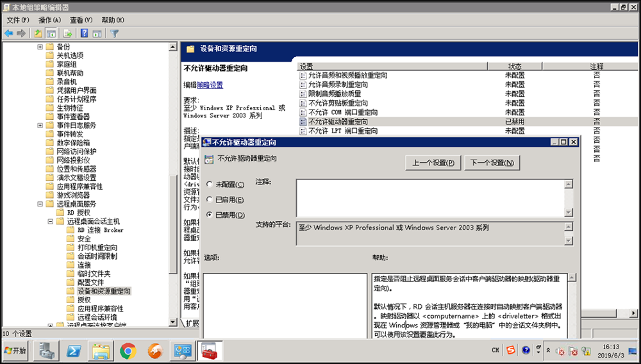Screen dimensions: 641x364
Task: Expand the 备份 tree node
Action: [x=40, y=47]
